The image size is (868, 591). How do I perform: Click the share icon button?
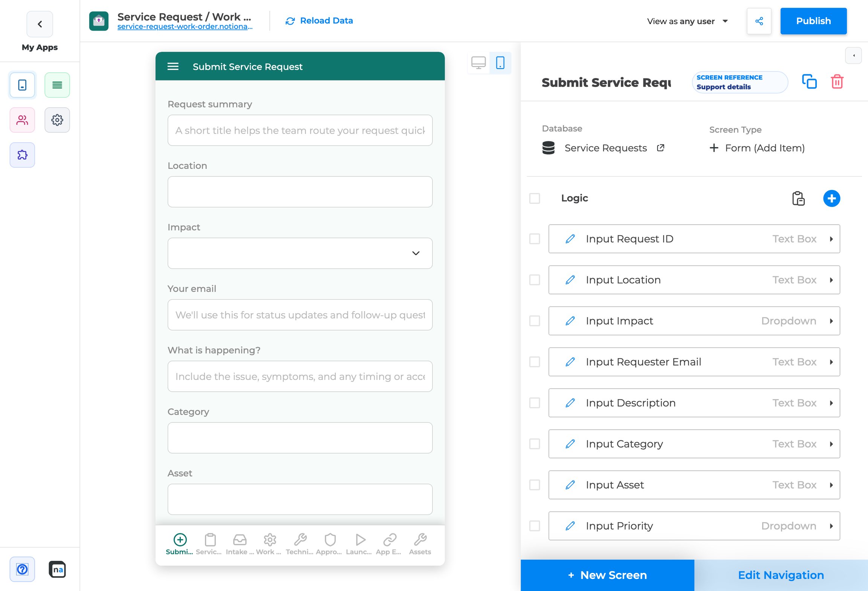(x=759, y=21)
